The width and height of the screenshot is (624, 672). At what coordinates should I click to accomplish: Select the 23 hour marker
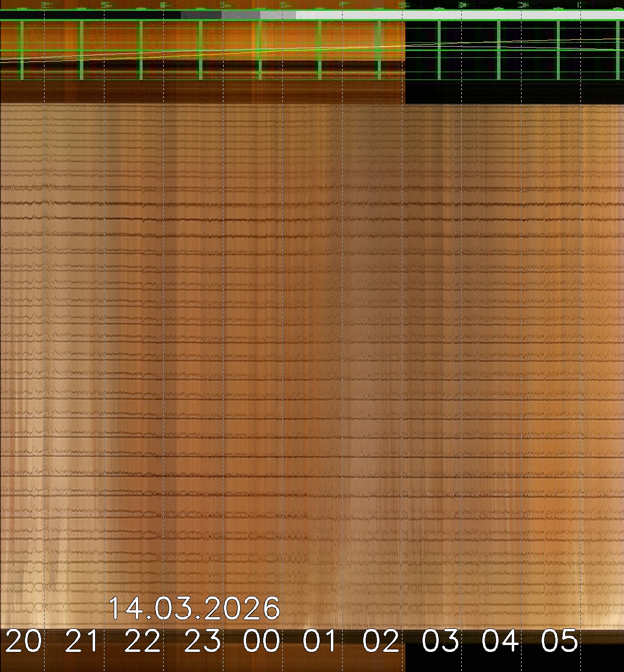click(x=202, y=641)
